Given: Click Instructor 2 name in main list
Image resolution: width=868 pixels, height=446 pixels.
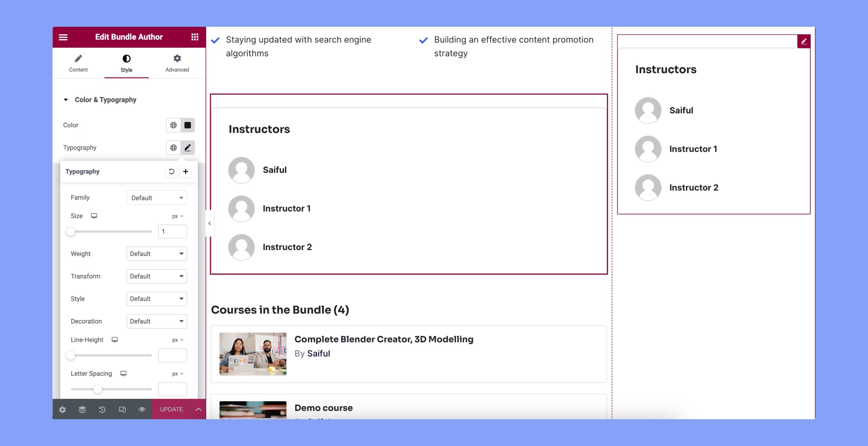Looking at the screenshot, I should (x=287, y=247).
